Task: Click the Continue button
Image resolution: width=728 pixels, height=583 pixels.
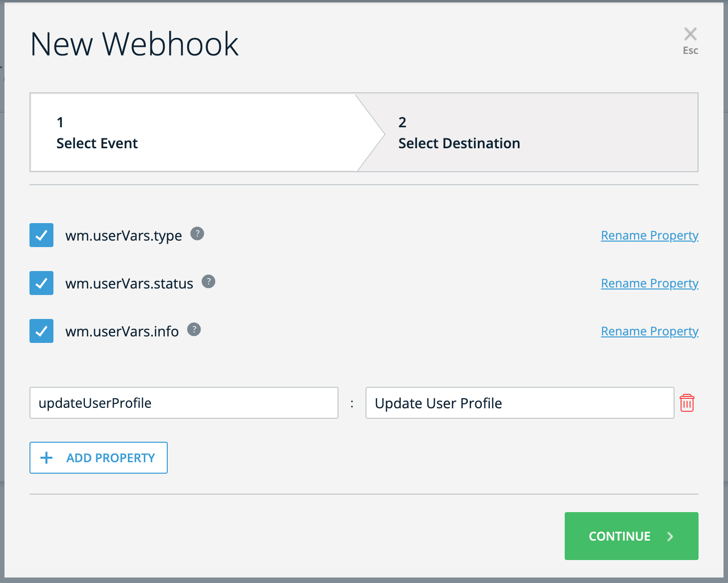Action: point(631,536)
